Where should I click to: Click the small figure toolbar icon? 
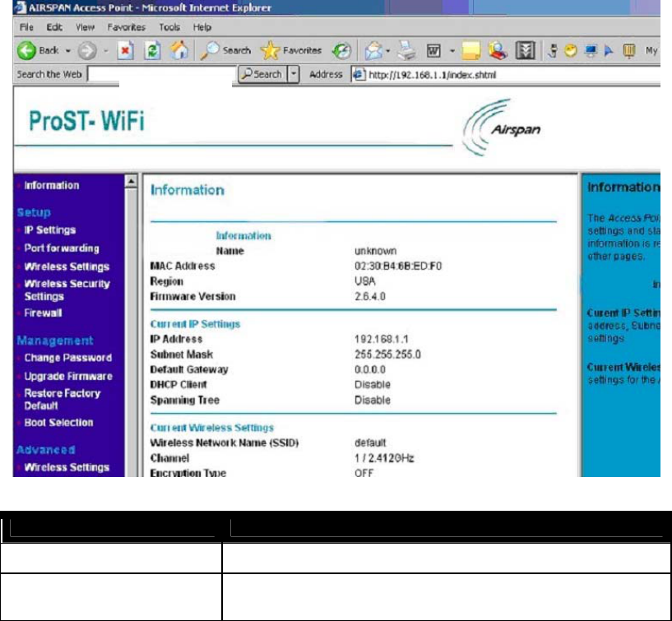click(553, 51)
